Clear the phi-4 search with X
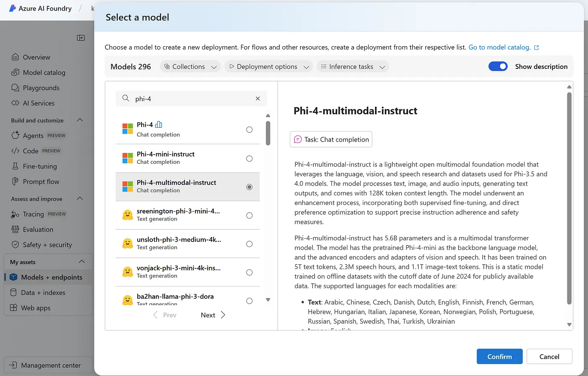588x376 pixels. [258, 99]
